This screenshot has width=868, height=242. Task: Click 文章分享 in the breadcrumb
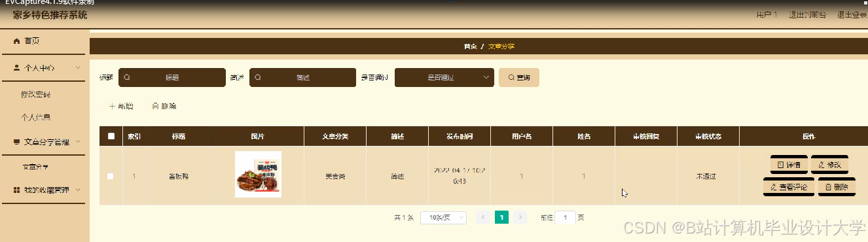pos(501,46)
